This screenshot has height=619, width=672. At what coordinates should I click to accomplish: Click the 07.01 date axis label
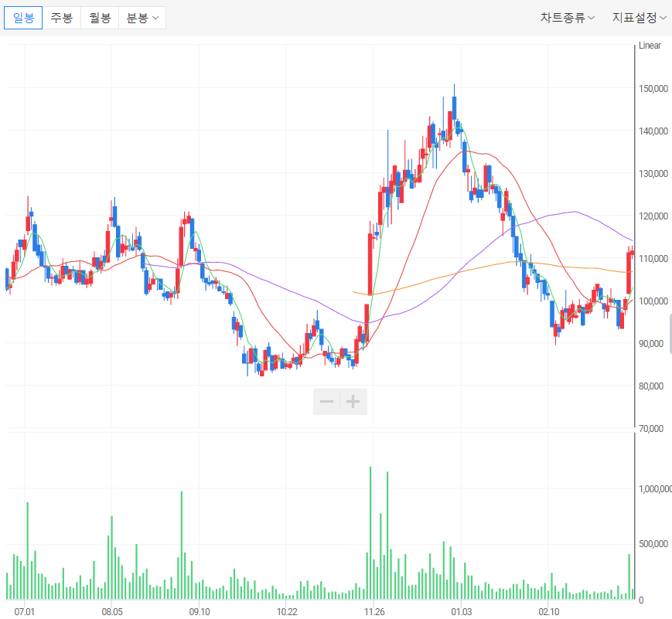(x=25, y=611)
